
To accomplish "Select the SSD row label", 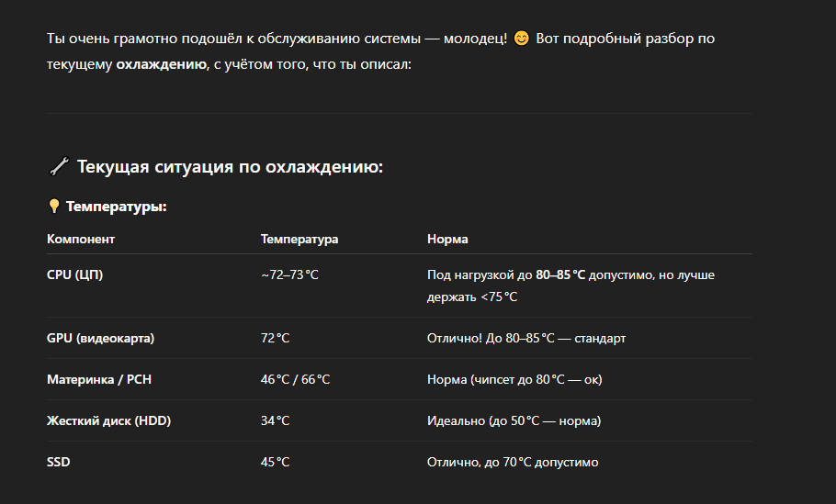I will click(59, 462).
